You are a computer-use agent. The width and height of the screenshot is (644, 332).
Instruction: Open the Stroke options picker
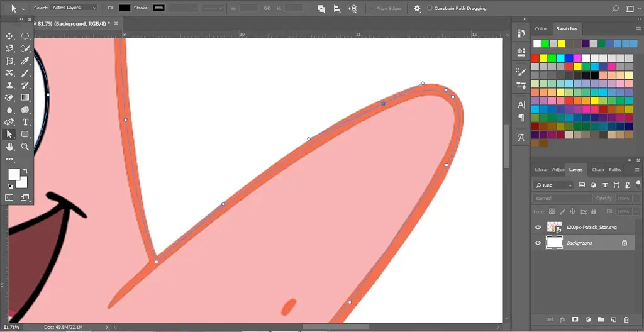[x=158, y=8]
